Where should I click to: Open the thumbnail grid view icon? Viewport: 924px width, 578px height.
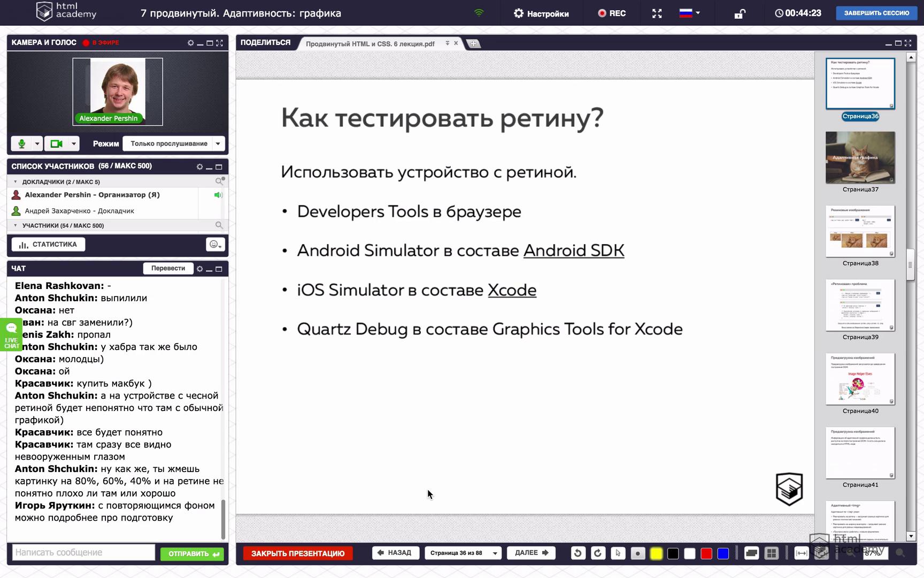771,553
